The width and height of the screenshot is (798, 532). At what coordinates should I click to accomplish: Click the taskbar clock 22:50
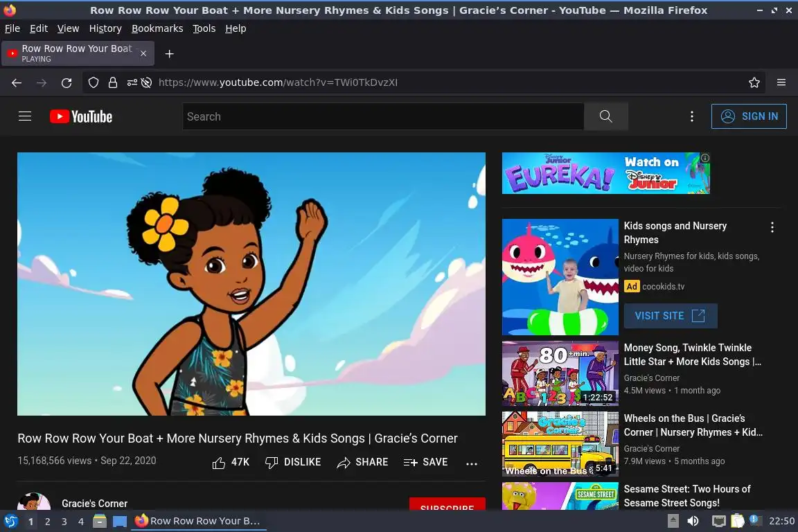[781, 521]
